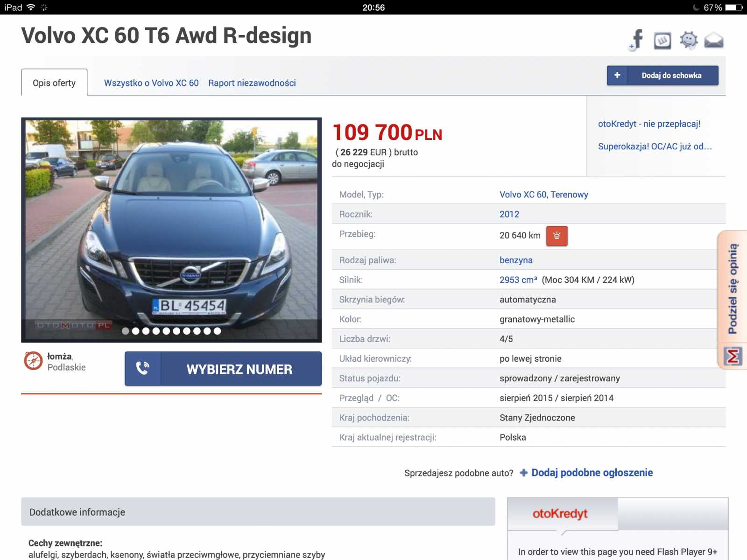Click the benzyna fuel type link

pos(516,260)
